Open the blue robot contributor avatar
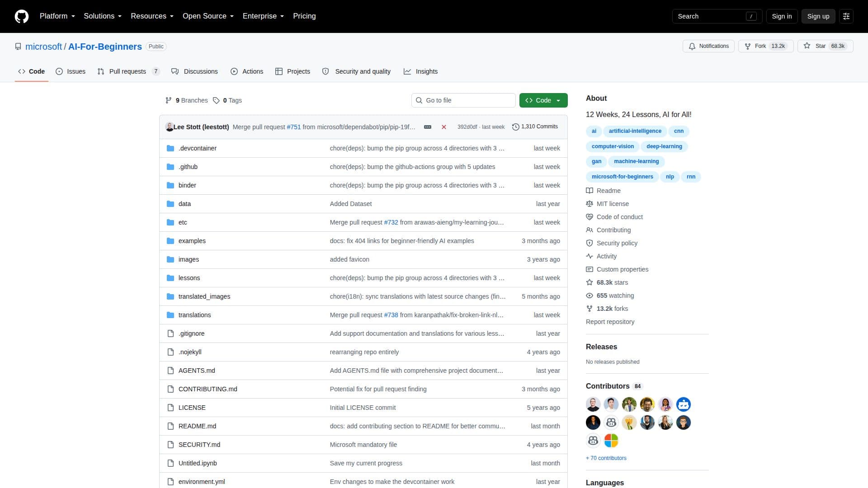The image size is (868, 488). pyautogui.click(x=684, y=404)
